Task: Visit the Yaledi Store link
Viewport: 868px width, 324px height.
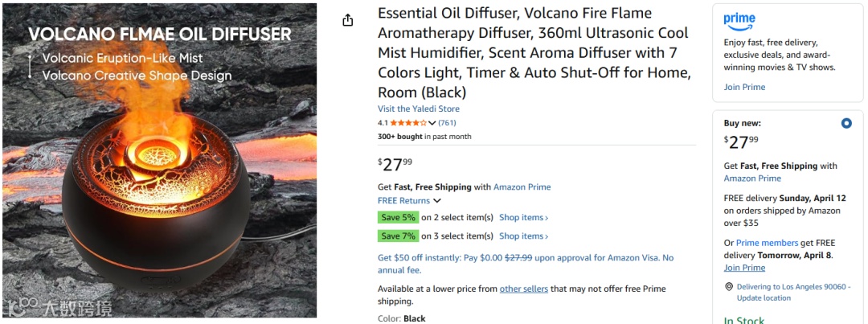Action: point(419,109)
